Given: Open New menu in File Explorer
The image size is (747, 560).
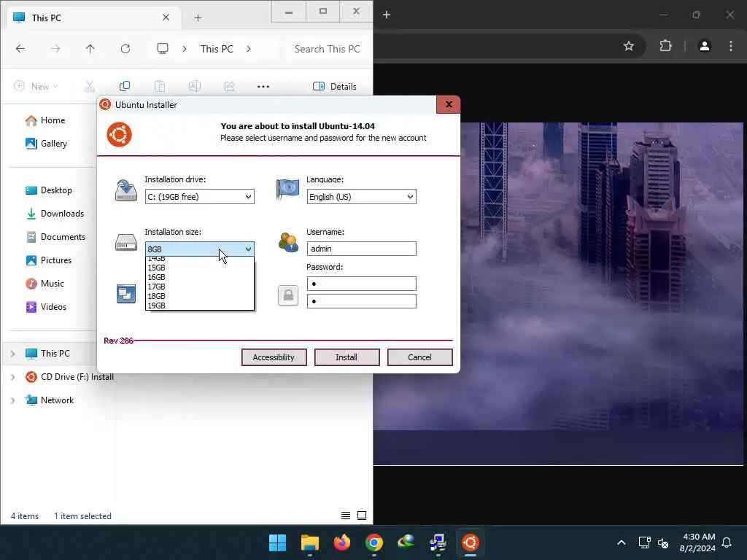Looking at the screenshot, I should point(36,86).
